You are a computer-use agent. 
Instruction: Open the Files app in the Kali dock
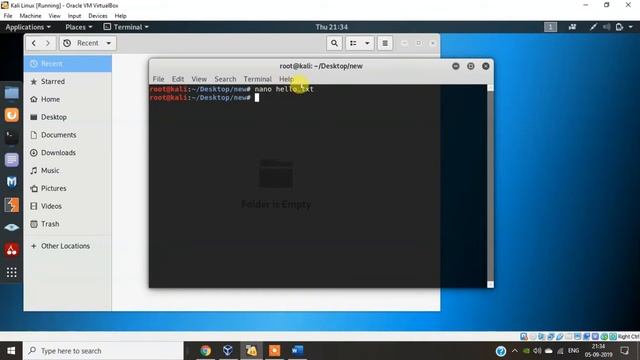(x=11, y=93)
